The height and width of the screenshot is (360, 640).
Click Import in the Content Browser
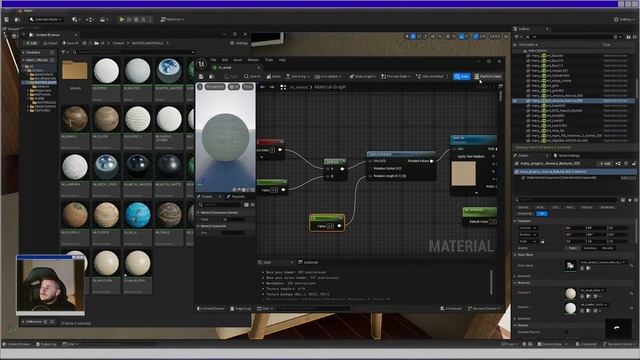point(51,43)
